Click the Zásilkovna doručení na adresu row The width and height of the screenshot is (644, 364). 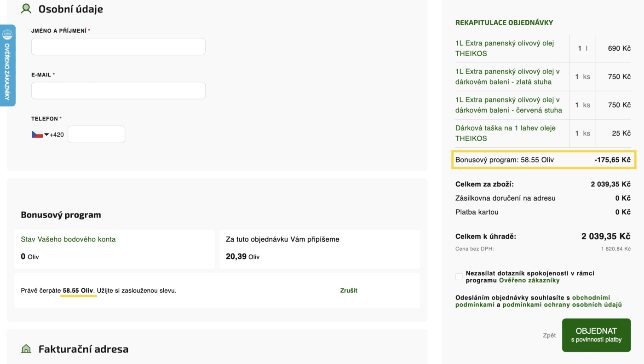(x=543, y=198)
